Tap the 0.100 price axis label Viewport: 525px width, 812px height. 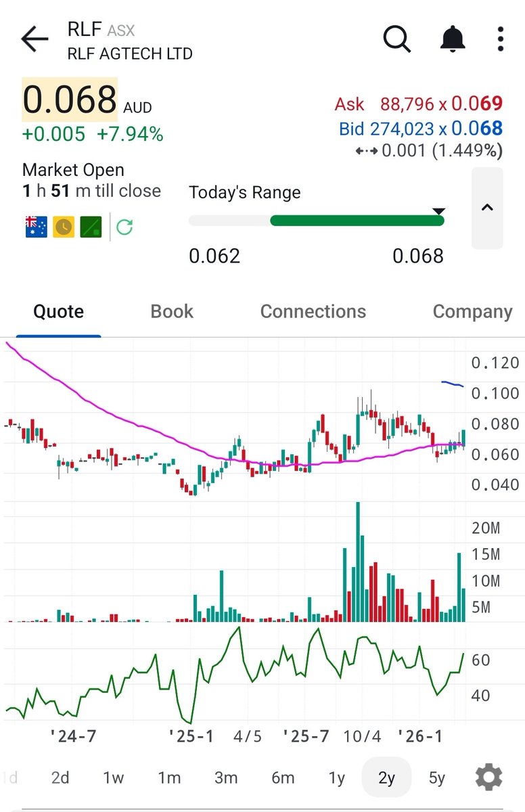tap(495, 394)
